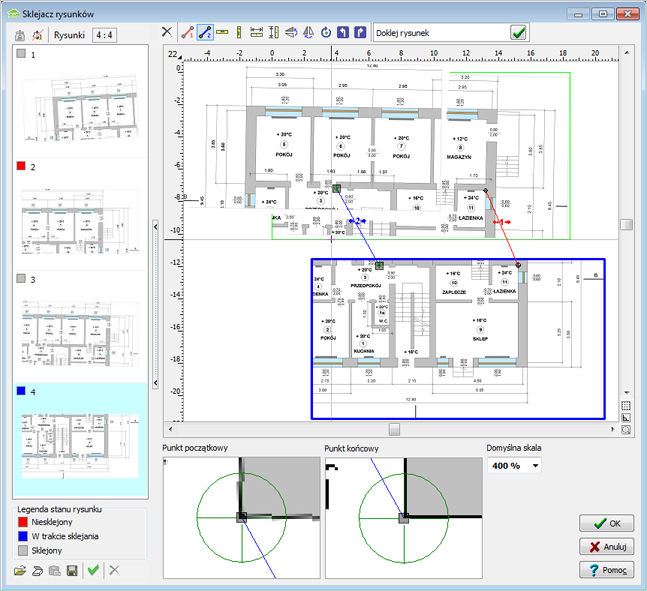Click the vertical level alignment icon
Screen dimensions: 647x591
tap(238, 32)
